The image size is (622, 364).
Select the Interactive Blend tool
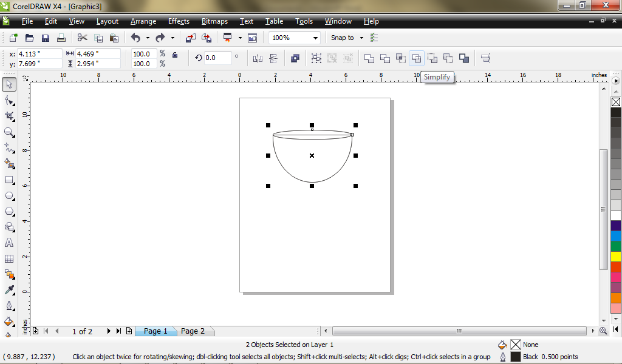(x=9, y=274)
